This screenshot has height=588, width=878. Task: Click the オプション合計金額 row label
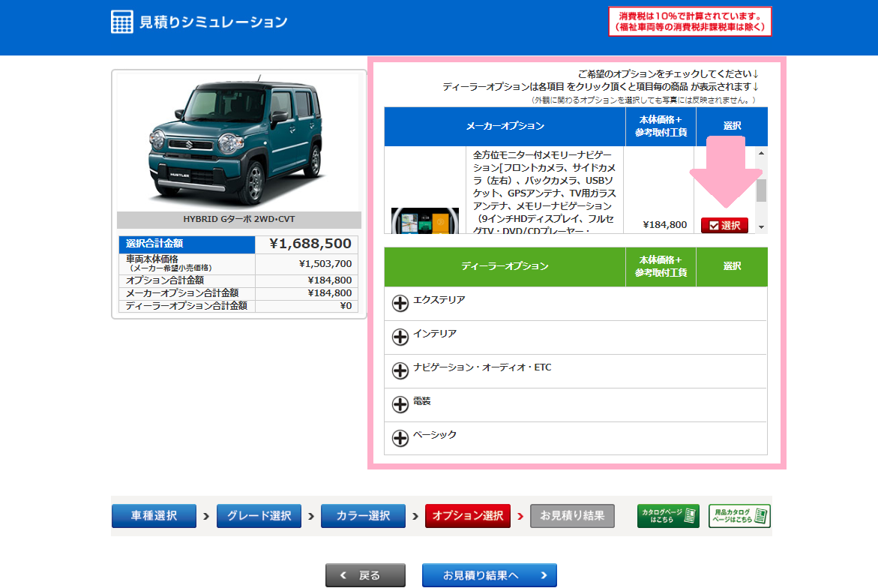pyautogui.click(x=165, y=280)
